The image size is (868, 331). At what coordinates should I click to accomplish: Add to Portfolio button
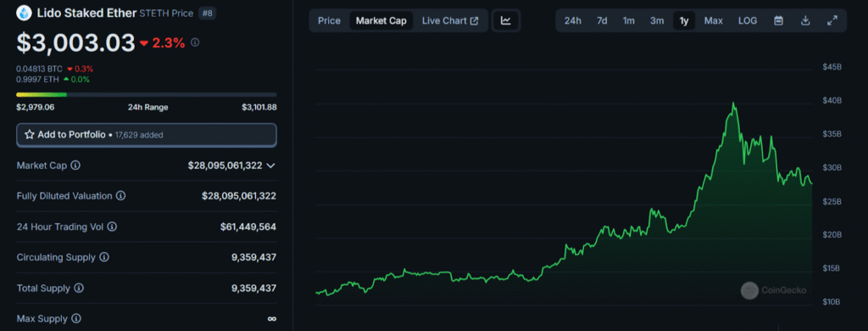point(147,135)
